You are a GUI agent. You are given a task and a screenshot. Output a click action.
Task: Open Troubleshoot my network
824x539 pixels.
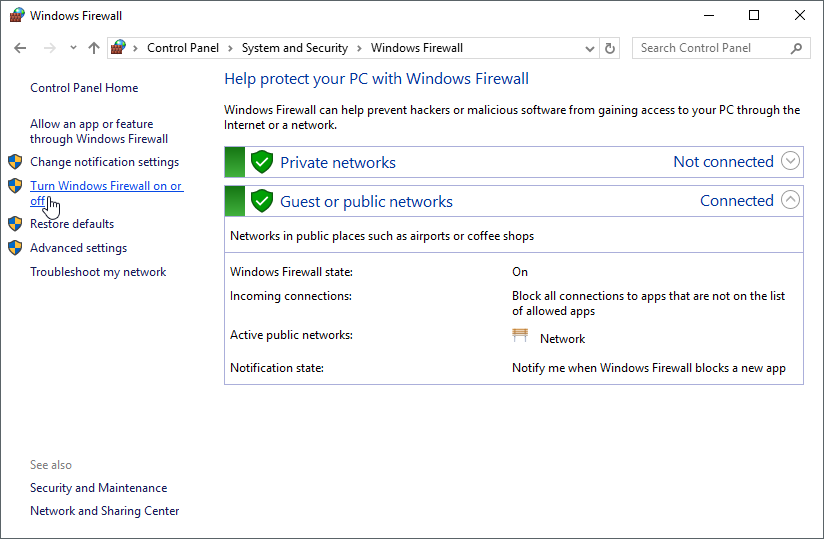pos(98,272)
